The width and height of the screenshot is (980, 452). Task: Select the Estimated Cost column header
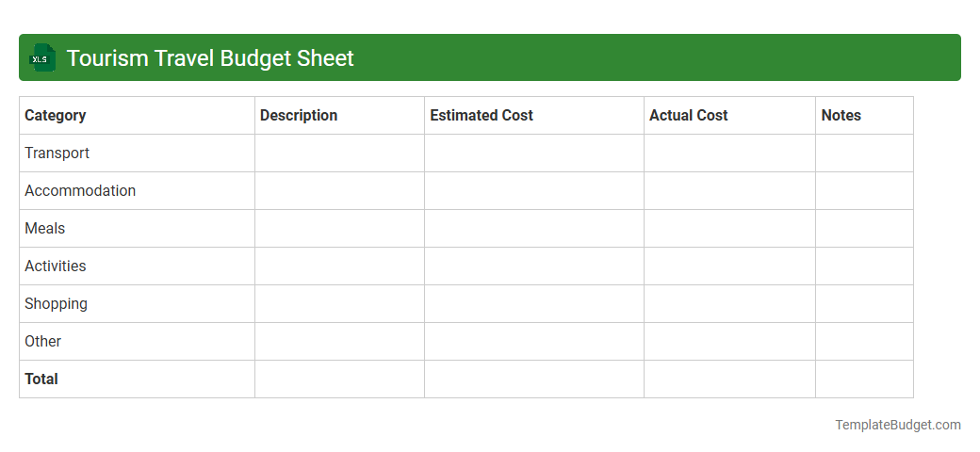tap(533, 116)
